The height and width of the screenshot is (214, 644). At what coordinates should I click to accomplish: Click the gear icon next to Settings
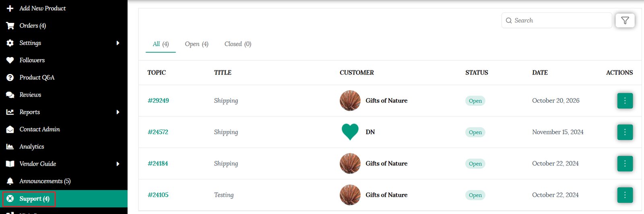10,43
